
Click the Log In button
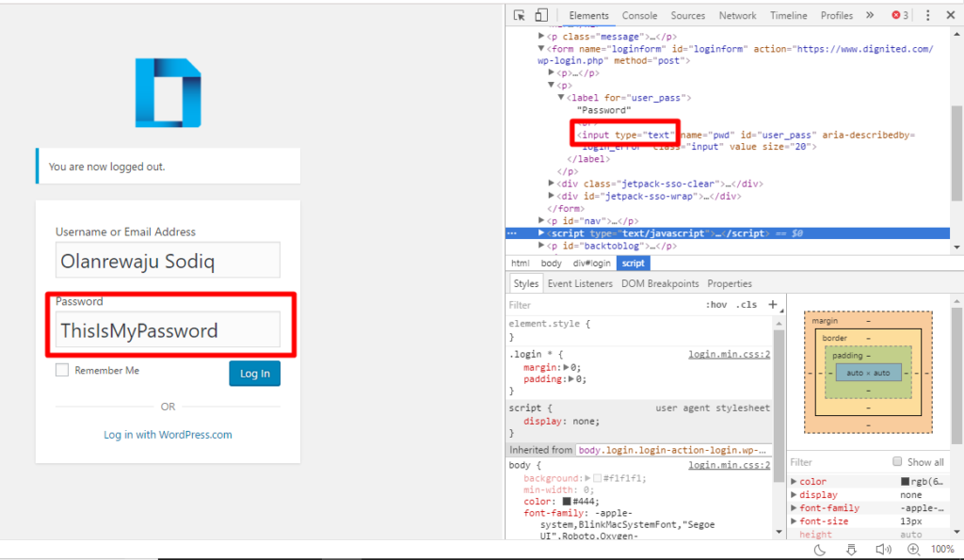(x=254, y=373)
